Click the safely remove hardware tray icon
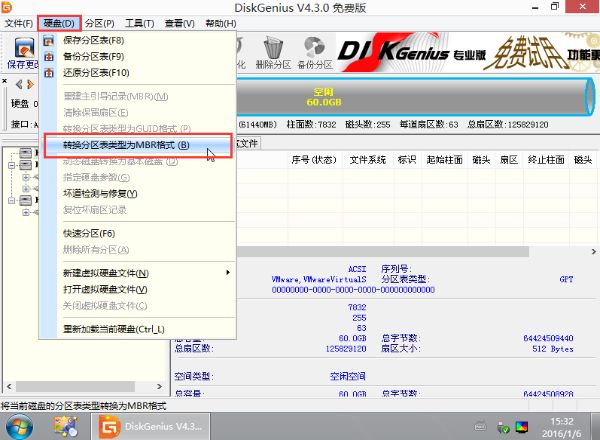The image size is (600, 440). (502, 427)
